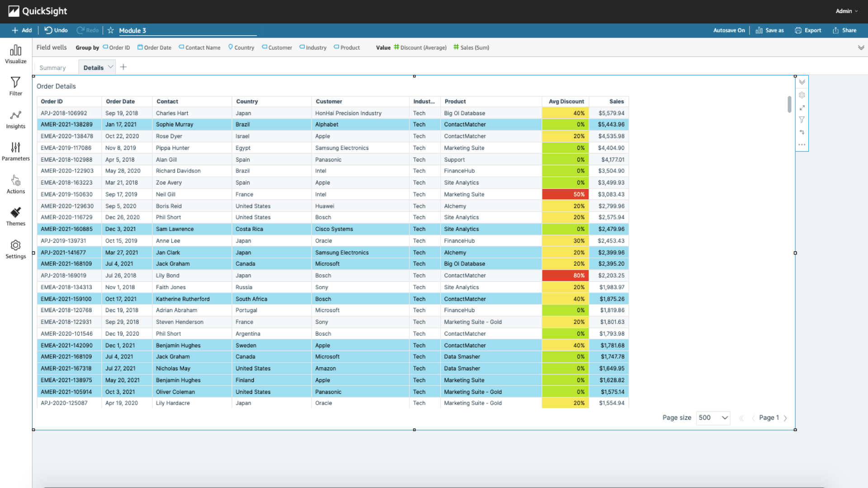Open the Industry field well
The image size is (868, 488).
tap(313, 47)
